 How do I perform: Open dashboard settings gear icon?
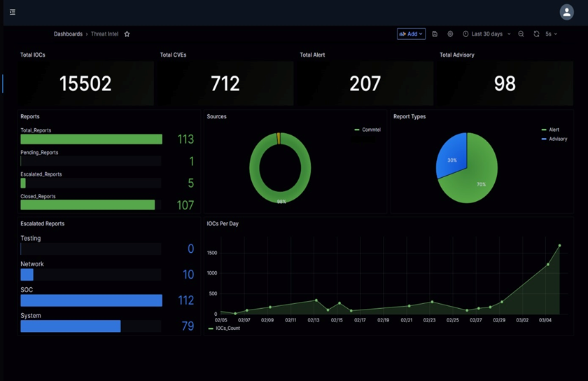450,34
